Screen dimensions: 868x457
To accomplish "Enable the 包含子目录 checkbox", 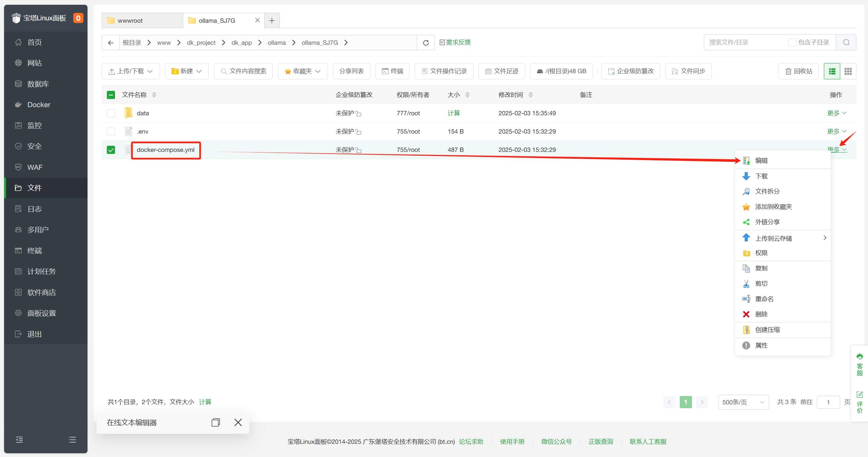I will pyautogui.click(x=792, y=42).
